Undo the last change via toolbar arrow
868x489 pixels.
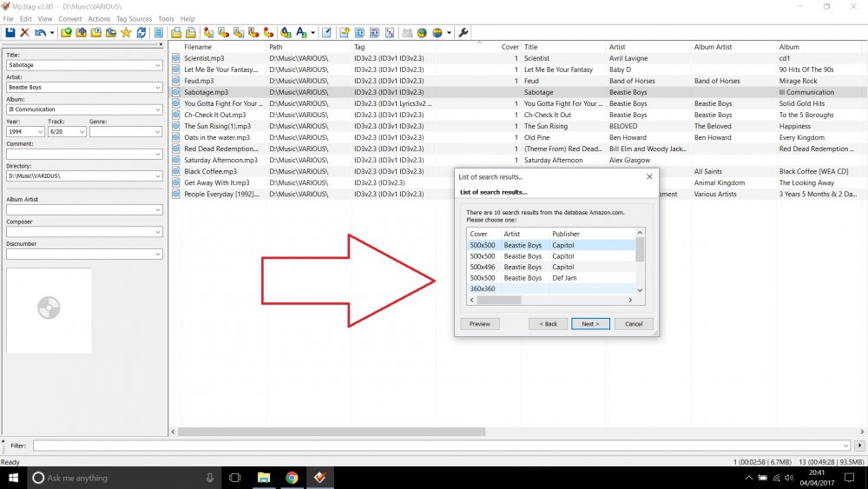pos(40,33)
